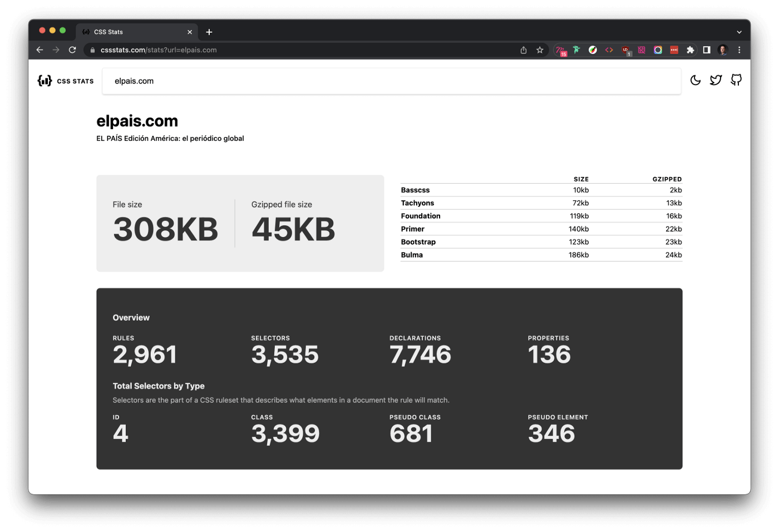The height and width of the screenshot is (532, 779).
Task: Open the pink script extension with badge 15
Action: tap(561, 51)
